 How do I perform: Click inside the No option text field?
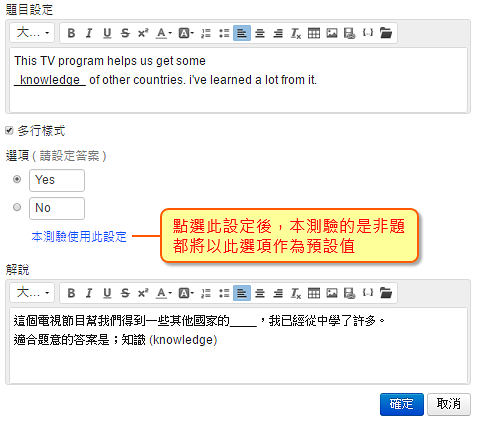pyautogui.click(x=57, y=208)
